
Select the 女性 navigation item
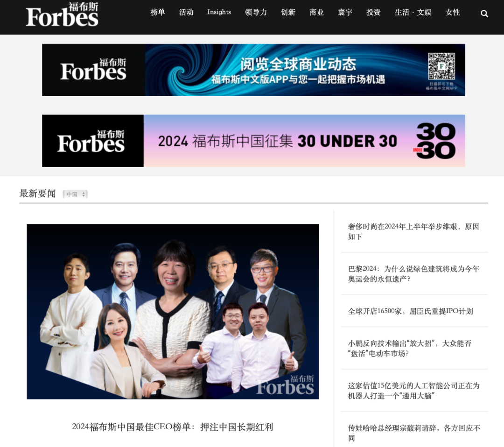coord(453,12)
